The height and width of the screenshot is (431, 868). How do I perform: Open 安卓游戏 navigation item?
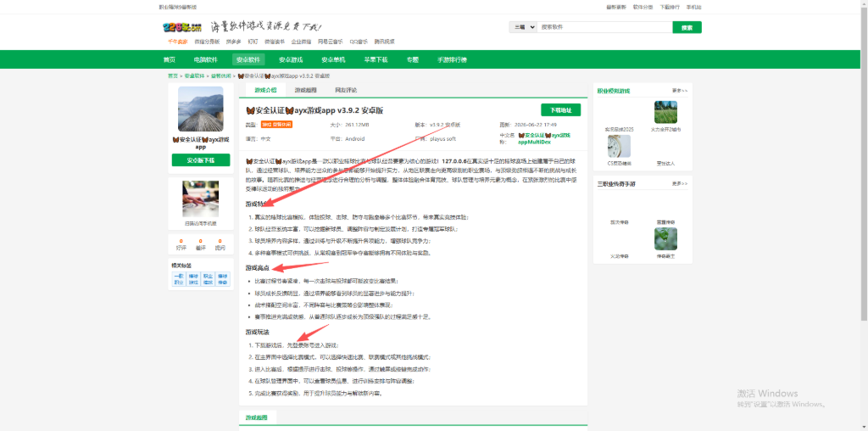point(291,60)
